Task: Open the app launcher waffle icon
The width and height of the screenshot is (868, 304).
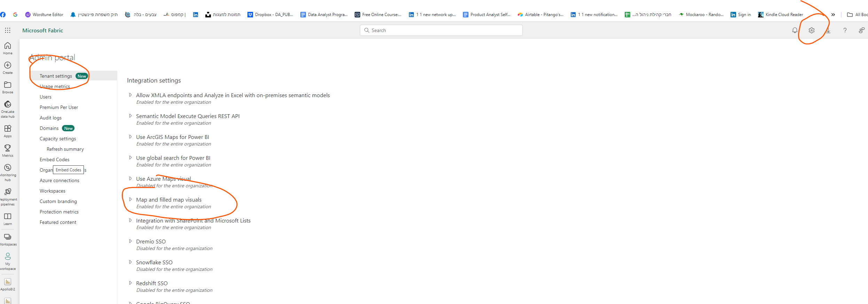Action: [8, 30]
